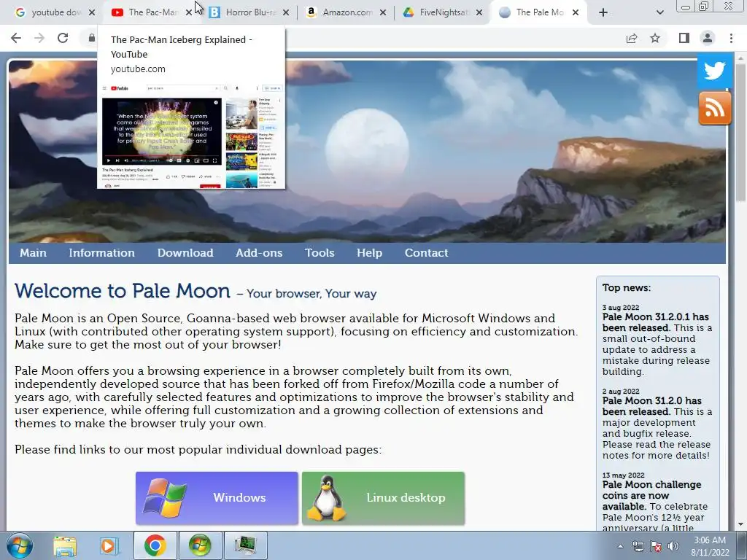Click scrollbar down arrow
Image resolution: width=747 pixels, height=560 pixels.
tap(740, 524)
